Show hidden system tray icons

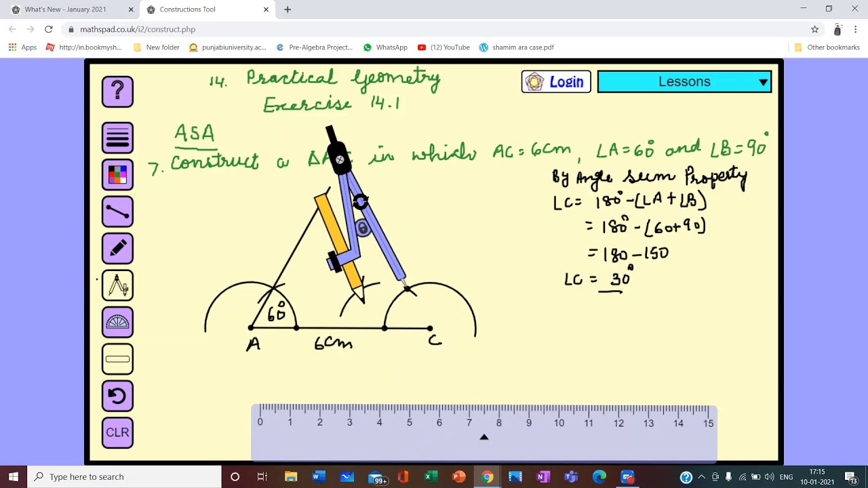pos(701,477)
